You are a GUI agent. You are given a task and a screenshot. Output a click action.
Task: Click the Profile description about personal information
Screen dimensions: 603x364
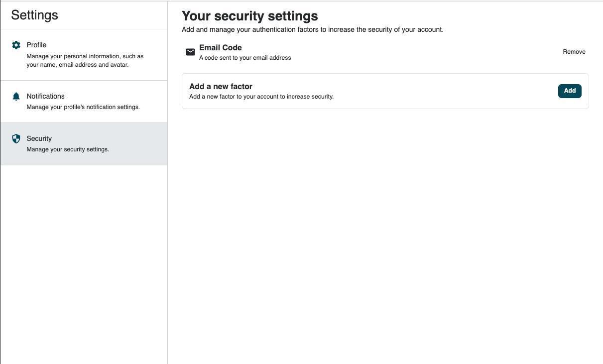(85, 60)
